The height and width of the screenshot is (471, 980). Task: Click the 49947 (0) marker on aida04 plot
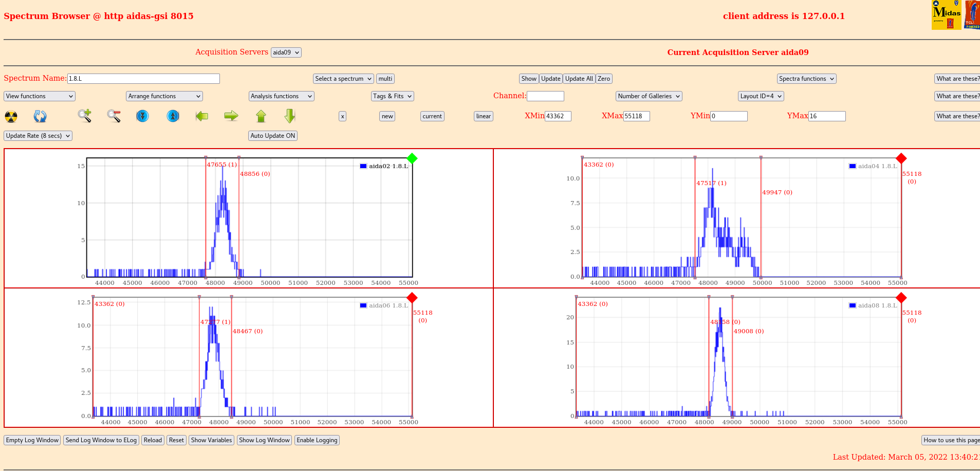click(x=777, y=192)
